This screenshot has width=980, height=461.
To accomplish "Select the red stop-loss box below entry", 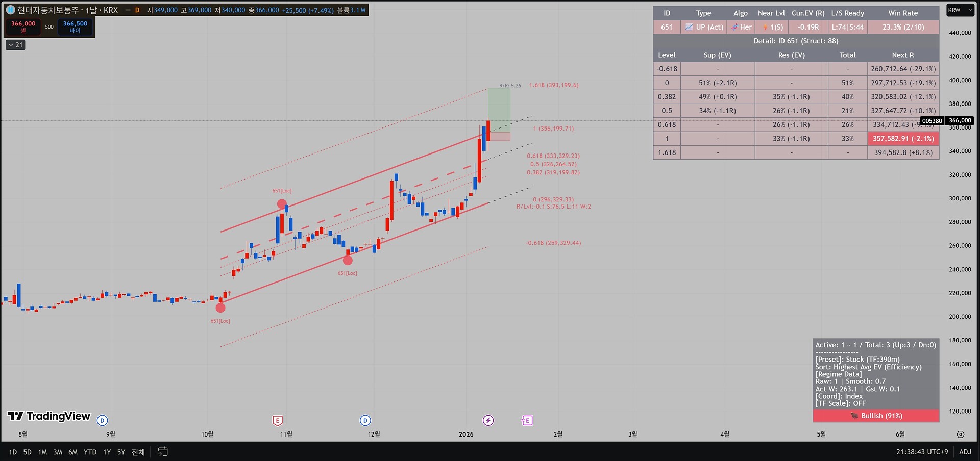I will tap(499, 137).
